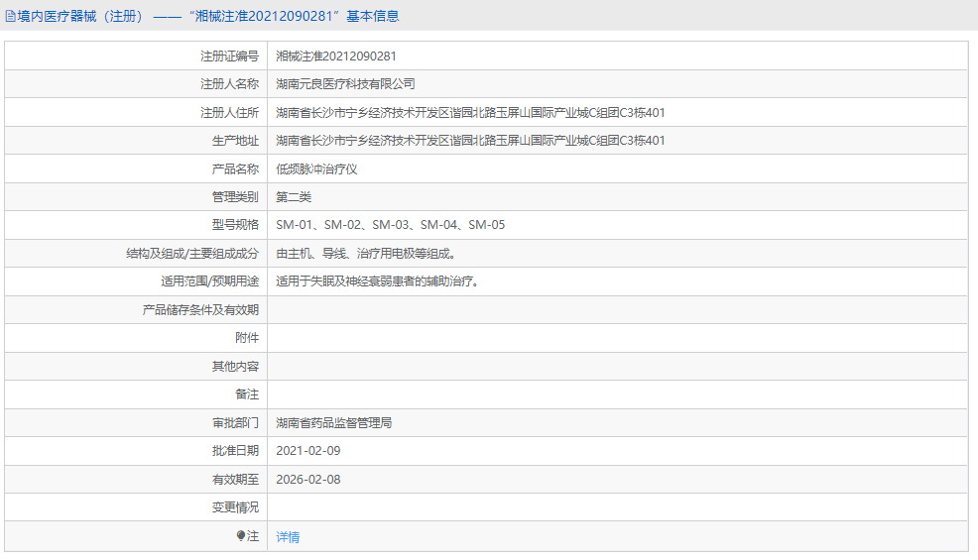Viewport: 978px width, 560px height.
Task: Click the 产品储存条件及有效期 label
Action: (x=200, y=310)
